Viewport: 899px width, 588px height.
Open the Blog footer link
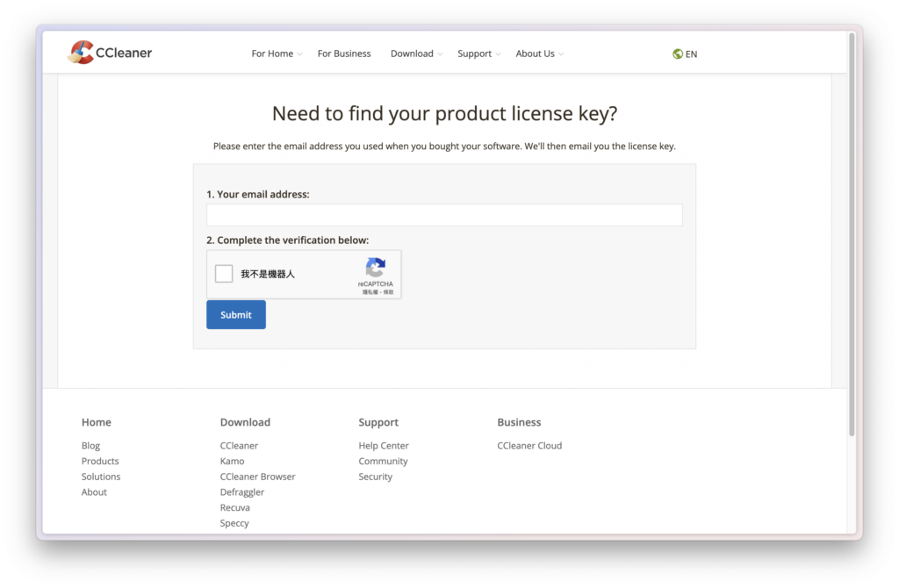90,445
